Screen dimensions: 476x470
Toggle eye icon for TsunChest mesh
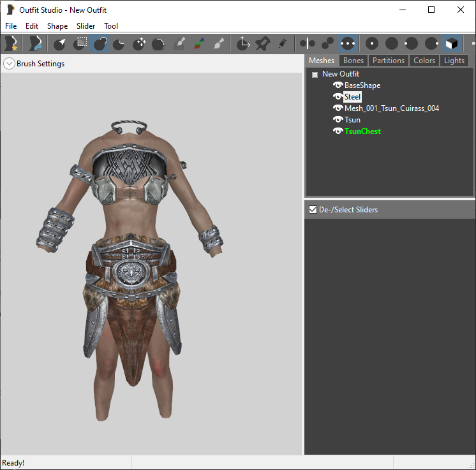click(338, 131)
